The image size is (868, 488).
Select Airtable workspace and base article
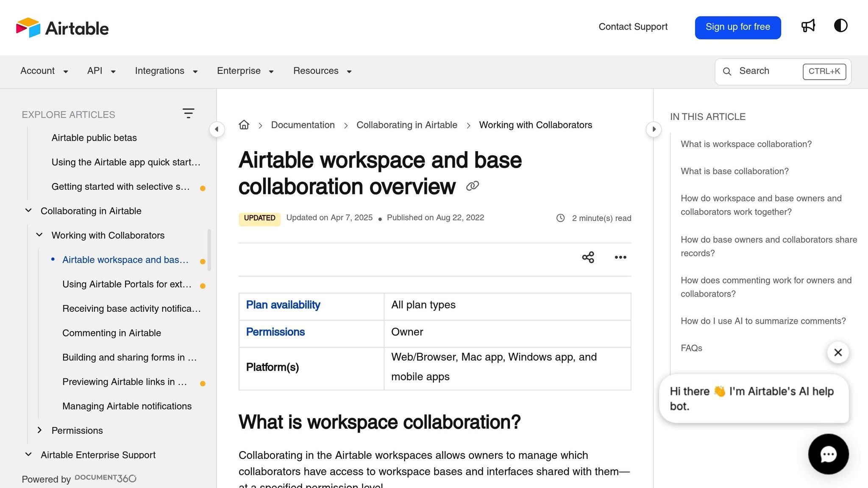125,260
